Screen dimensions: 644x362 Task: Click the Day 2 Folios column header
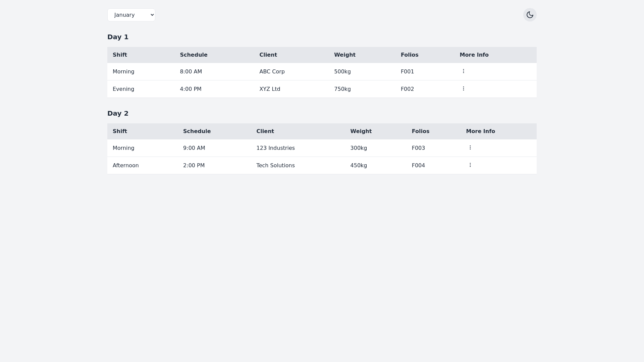click(x=420, y=131)
